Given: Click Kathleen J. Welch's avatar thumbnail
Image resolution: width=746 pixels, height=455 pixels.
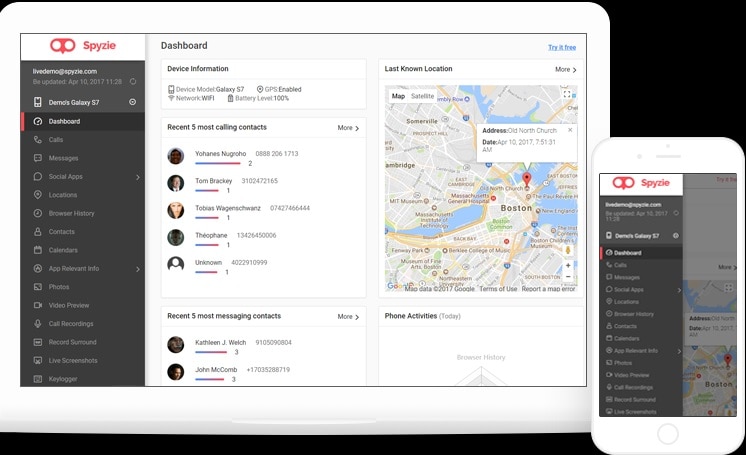Looking at the screenshot, I should 176,345.
